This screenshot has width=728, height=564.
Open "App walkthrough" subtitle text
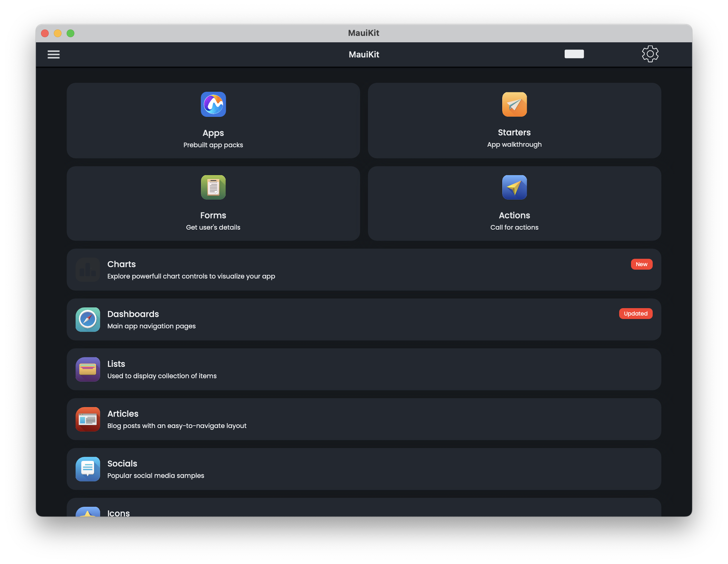click(514, 145)
